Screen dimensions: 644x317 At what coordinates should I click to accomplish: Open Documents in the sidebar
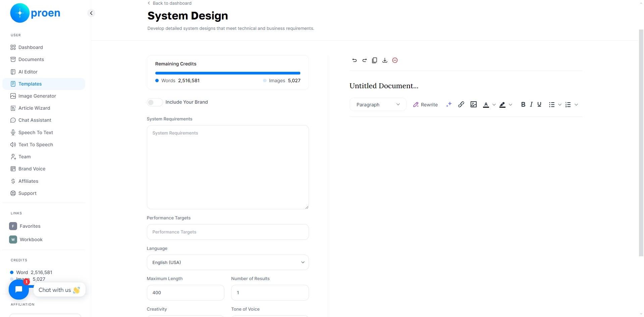pyautogui.click(x=44, y=59)
